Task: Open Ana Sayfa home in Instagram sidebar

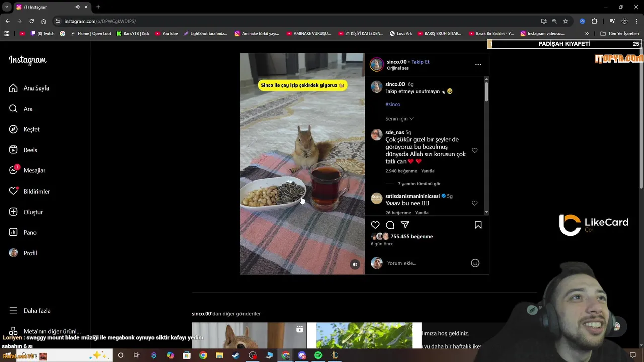Action: click(x=29, y=88)
